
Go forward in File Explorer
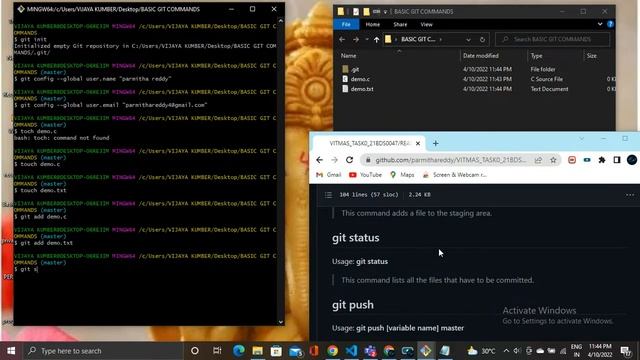tap(356, 39)
